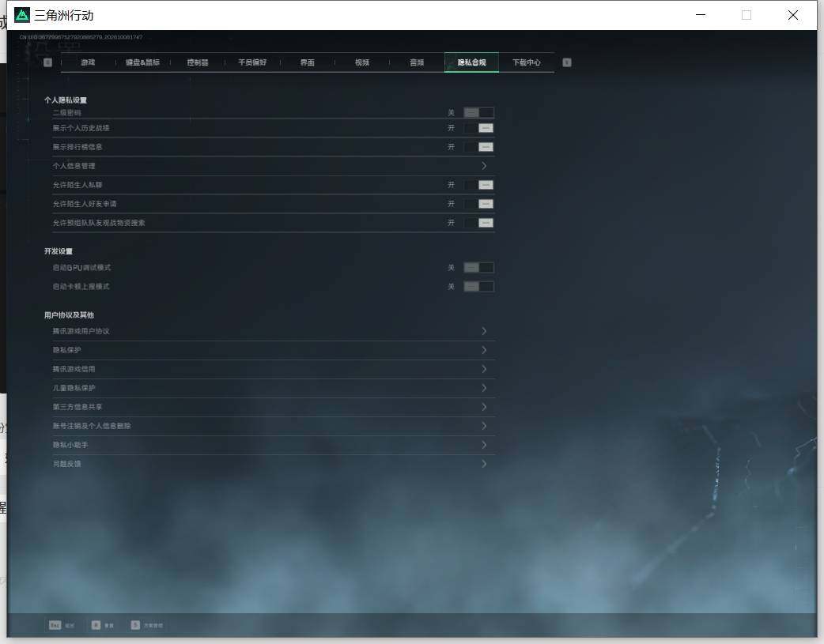Open the 腾讯游戏信用 row arrow
The image size is (824, 644).
[x=484, y=369]
